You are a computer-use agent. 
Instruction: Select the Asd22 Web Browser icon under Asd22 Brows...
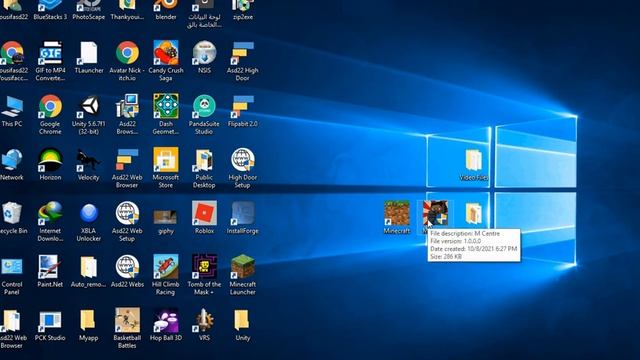(127, 168)
